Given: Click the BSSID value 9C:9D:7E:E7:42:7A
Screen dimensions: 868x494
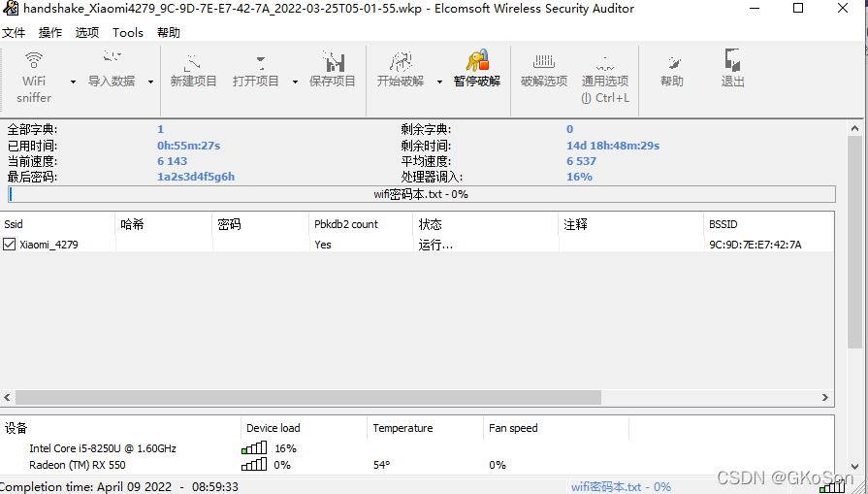Looking at the screenshot, I should pyautogui.click(x=755, y=245).
